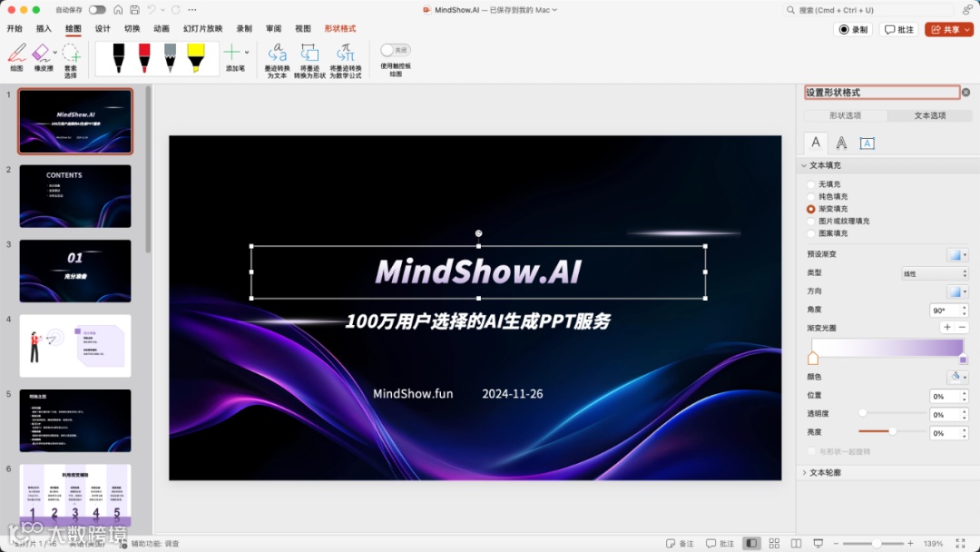Open text box icon tab
This screenshot has width=980, height=552.
point(867,143)
